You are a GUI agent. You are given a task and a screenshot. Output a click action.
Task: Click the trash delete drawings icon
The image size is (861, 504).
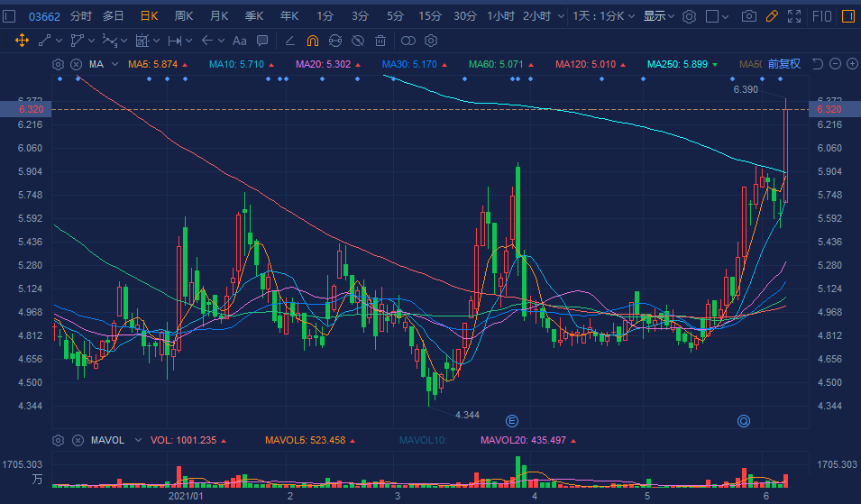[380, 41]
